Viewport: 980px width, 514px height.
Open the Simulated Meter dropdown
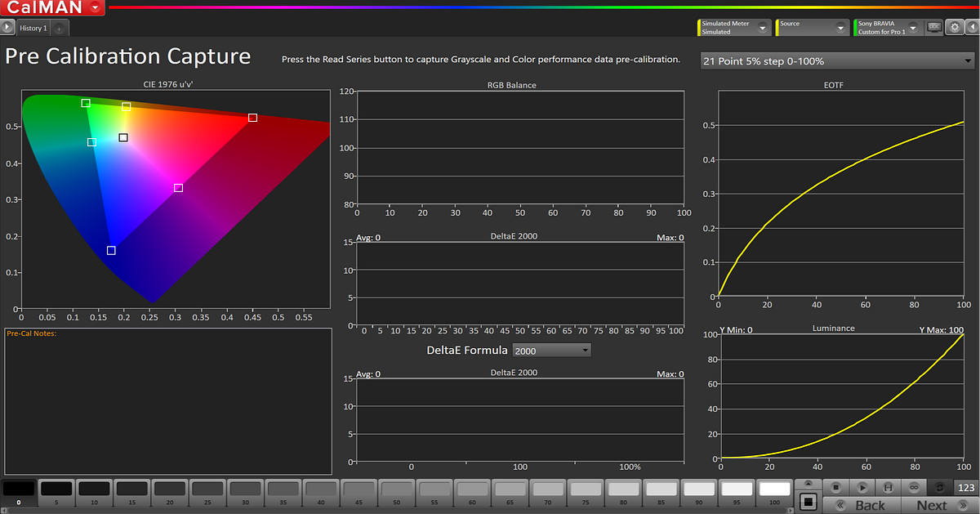pyautogui.click(x=764, y=27)
